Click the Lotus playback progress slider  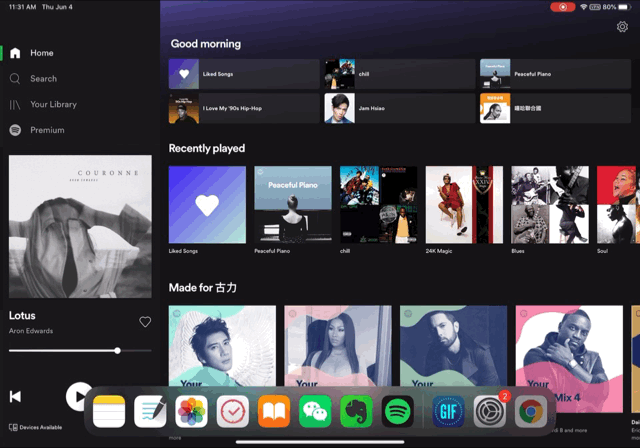[x=80, y=350]
